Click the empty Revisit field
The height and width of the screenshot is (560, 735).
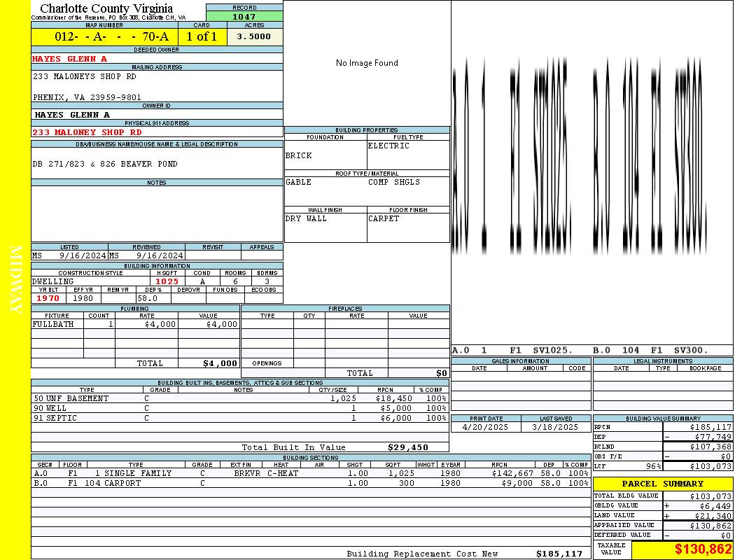[x=213, y=255]
